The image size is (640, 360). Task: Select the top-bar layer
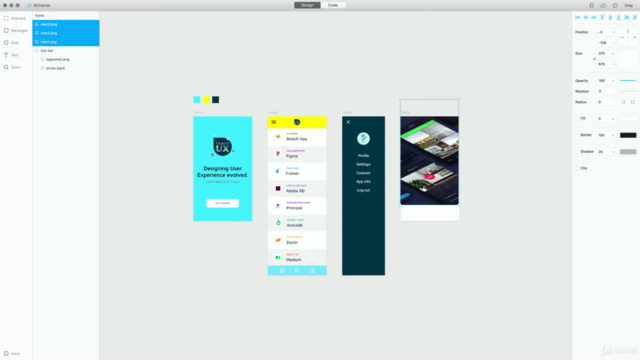66,51
